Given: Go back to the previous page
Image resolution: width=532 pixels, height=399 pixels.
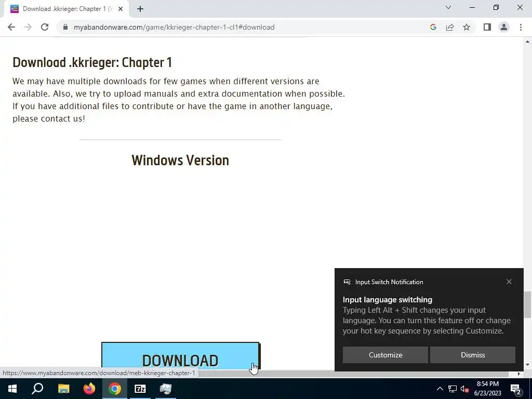Looking at the screenshot, I should pyautogui.click(x=11, y=27).
